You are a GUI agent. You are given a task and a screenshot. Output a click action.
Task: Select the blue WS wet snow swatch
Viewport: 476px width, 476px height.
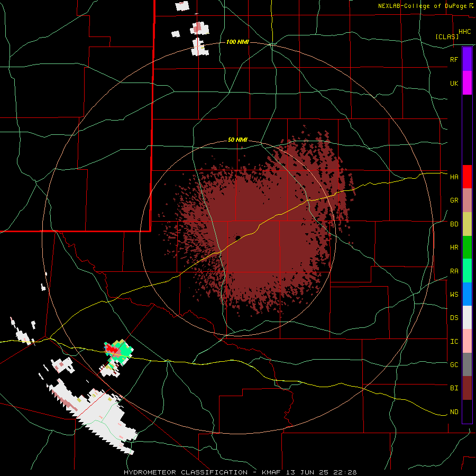(x=467, y=294)
